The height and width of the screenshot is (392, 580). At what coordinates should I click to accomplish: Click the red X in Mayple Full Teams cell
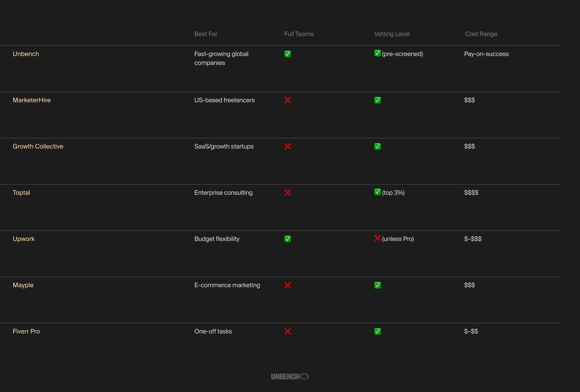[287, 285]
